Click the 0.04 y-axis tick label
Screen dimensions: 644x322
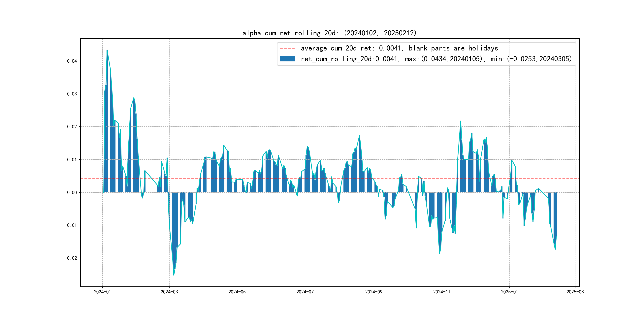(72, 61)
